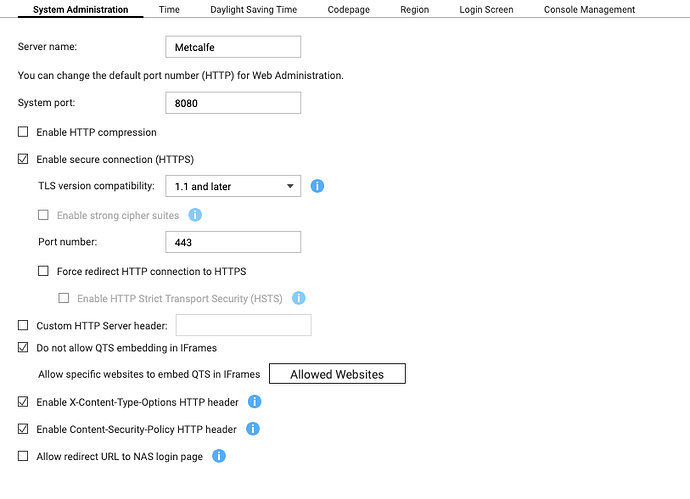The image size is (690, 499).
Task: Switch to the Daylight Saving Time tab
Action: 253,10
